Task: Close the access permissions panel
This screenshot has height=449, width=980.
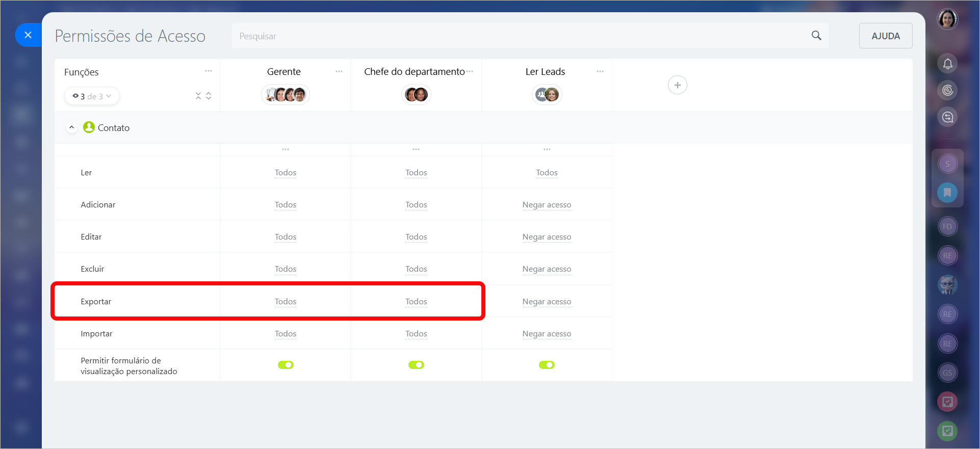Action: click(28, 35)
